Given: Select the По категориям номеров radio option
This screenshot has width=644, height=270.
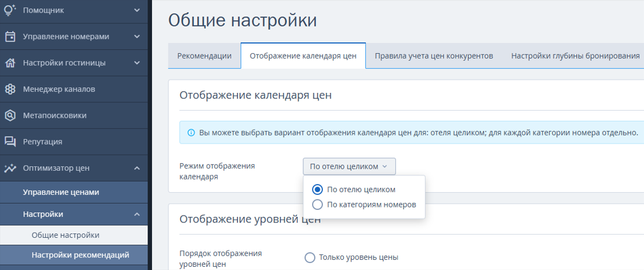Looking at the screenshot, I should (x=317, y=204).
